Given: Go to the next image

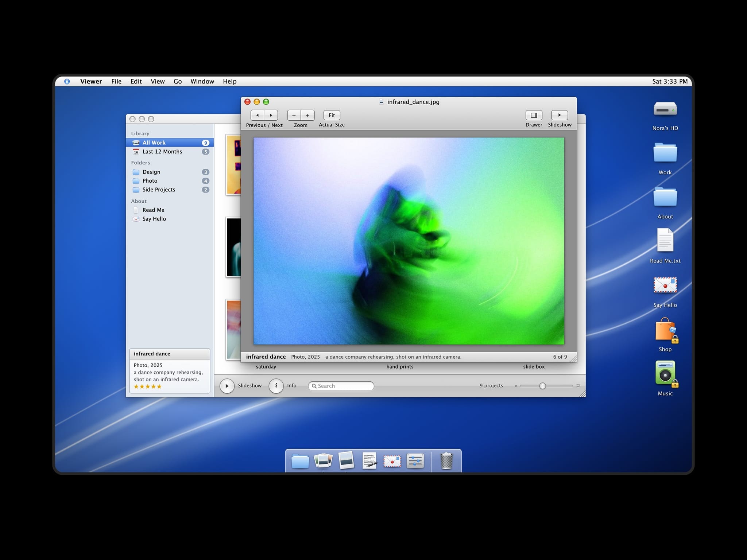Looking at the screenshot, I should (271, 115).
